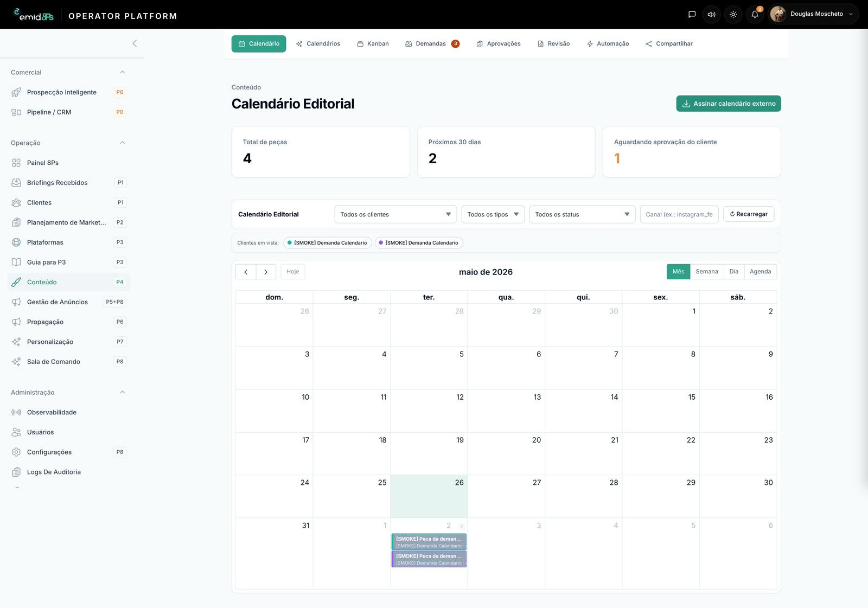Switch to Agenda view
This screenshot has width=868, height=608.
(760, 272)
